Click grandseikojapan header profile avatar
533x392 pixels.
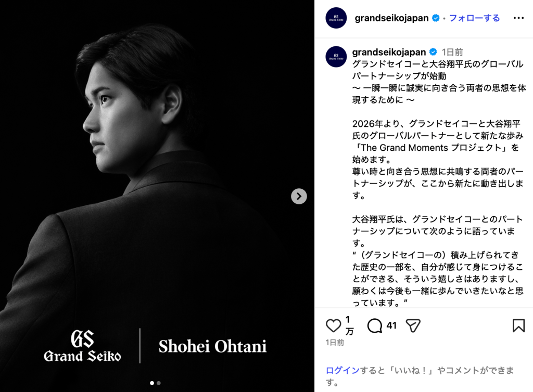[x=336, y=18]
